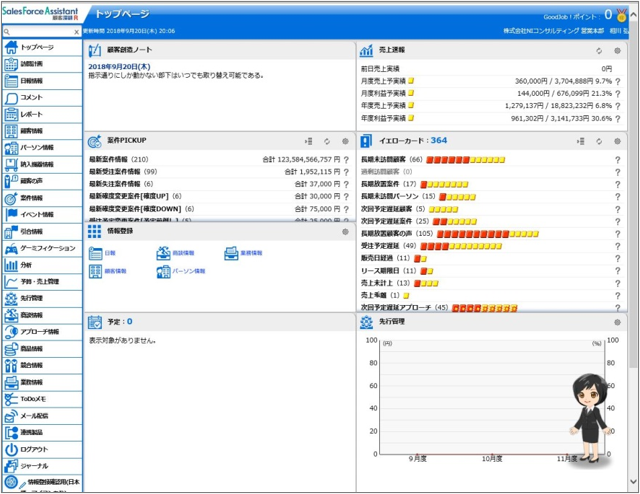Click help icon for 月度売上予実績 row
This screenshot has height=494, width=640.
[618, 81]
